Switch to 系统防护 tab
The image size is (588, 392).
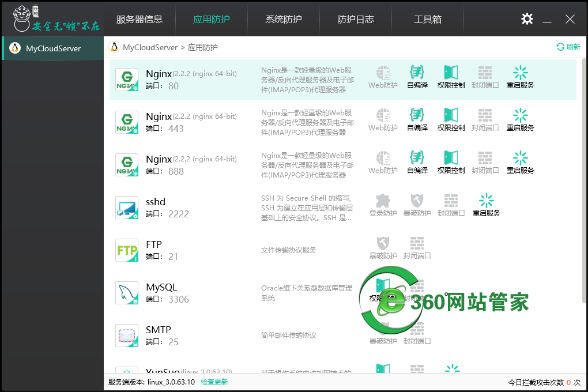click(x=284, y=19)
